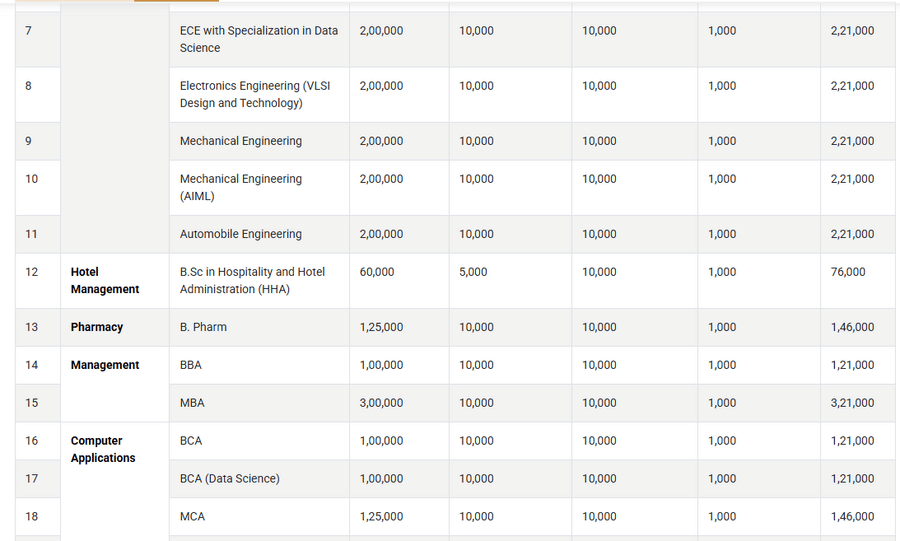Click 'Hotel Management' category label
900x541 pixels.
pos(104,281)
